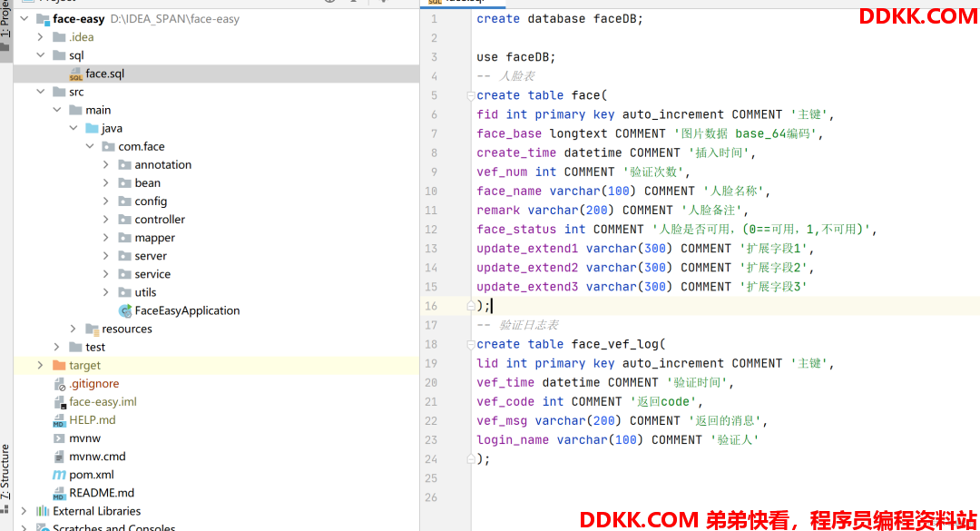Viewport: 980px width, 531px height.
Task: Click line number 12 in the gutter
Action: tap(431, 230)
